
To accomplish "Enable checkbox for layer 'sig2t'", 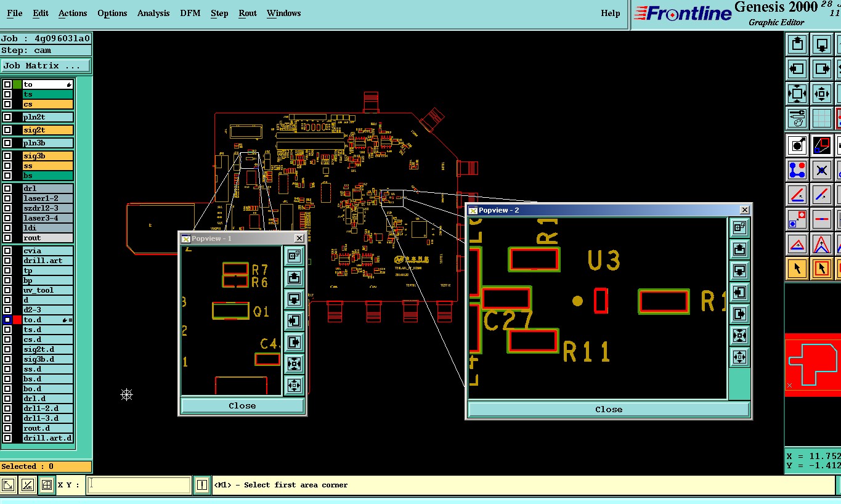I will tap(7, 130).
